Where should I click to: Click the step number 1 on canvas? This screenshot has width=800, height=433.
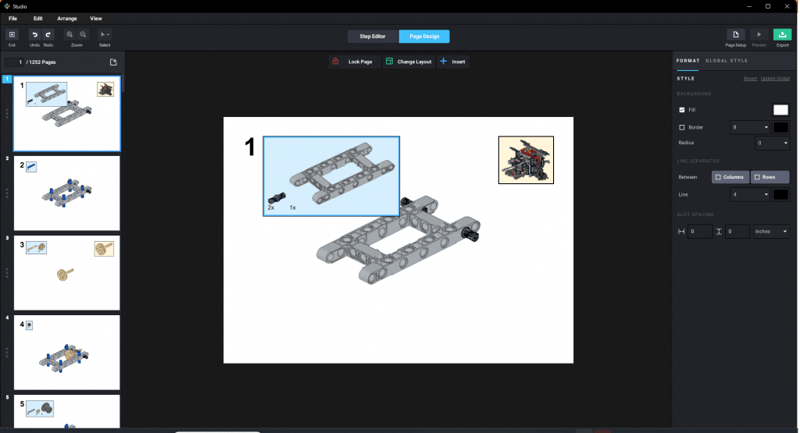249,147
